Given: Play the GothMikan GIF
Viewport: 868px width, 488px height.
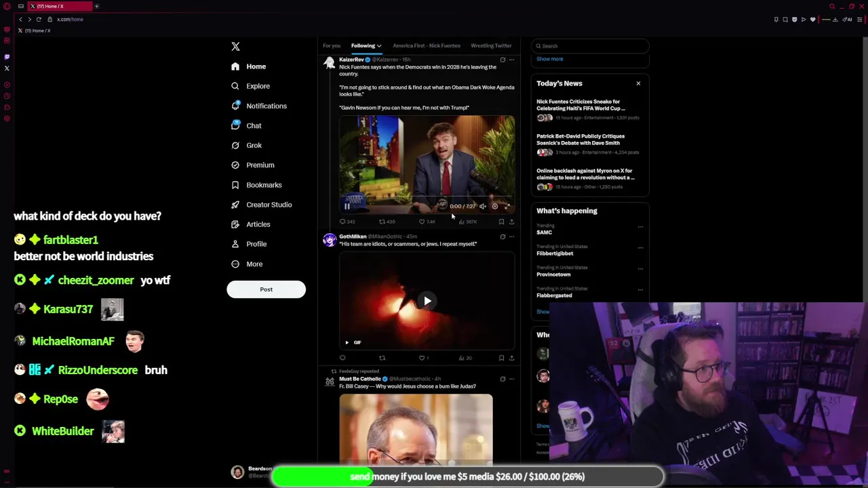Looking at the screenshot, I should [427, 301].
